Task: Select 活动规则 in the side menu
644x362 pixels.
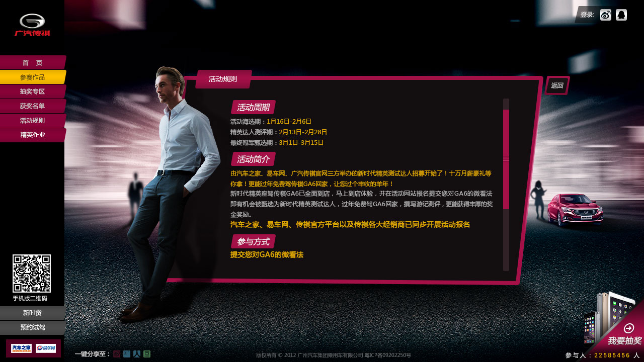Action: pos(33,121)
